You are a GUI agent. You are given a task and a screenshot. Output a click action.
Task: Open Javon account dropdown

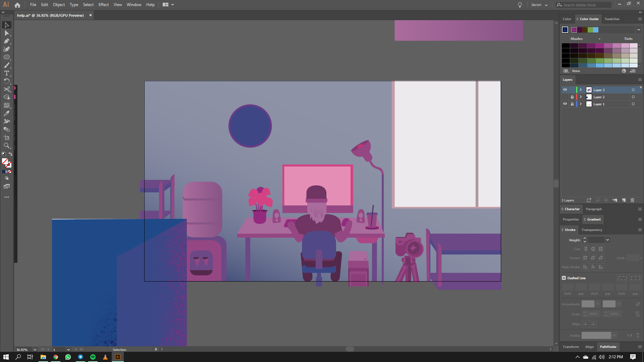(x=539, y=5)
